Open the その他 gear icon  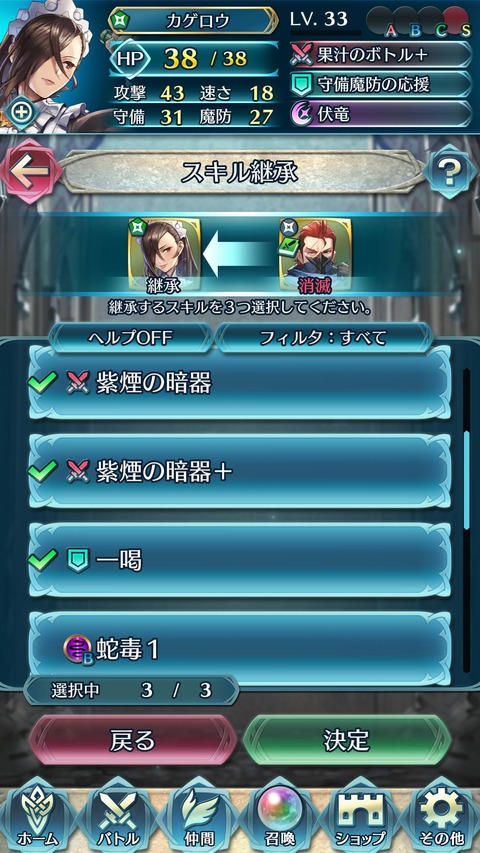click(441, 817)
